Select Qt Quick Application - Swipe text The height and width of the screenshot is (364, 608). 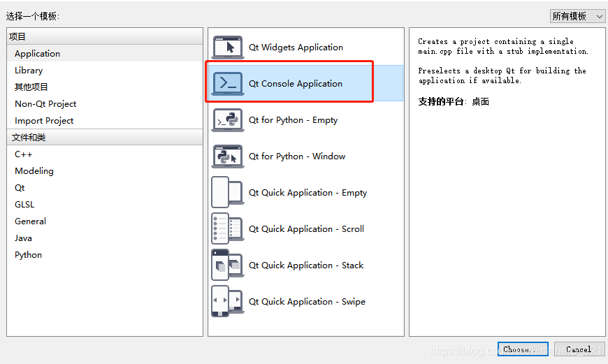click(307, 302)
